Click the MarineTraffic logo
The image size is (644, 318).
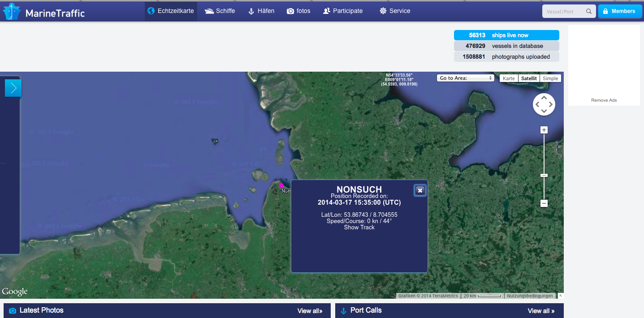(x=43, y=12)
